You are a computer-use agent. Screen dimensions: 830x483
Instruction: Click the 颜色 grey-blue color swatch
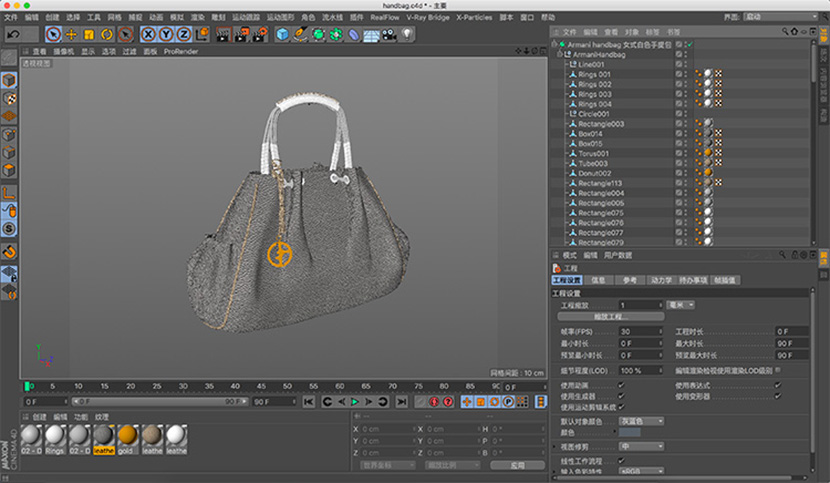[x=630, y=433]
